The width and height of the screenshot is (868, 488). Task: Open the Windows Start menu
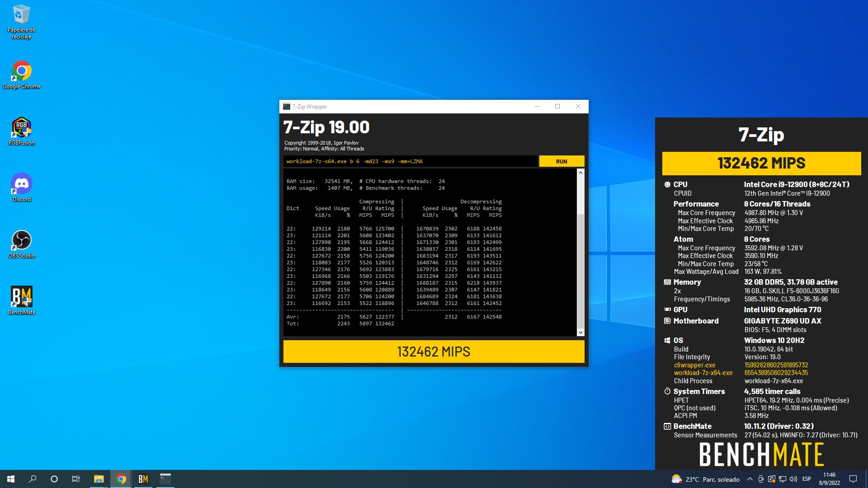pos(11,479)
